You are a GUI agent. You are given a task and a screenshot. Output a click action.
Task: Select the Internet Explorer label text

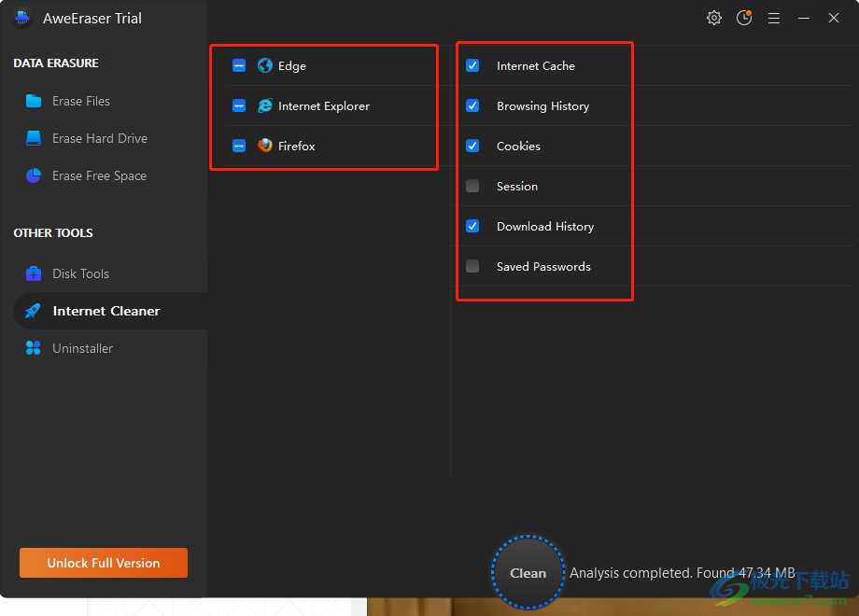tap(324, 106)
